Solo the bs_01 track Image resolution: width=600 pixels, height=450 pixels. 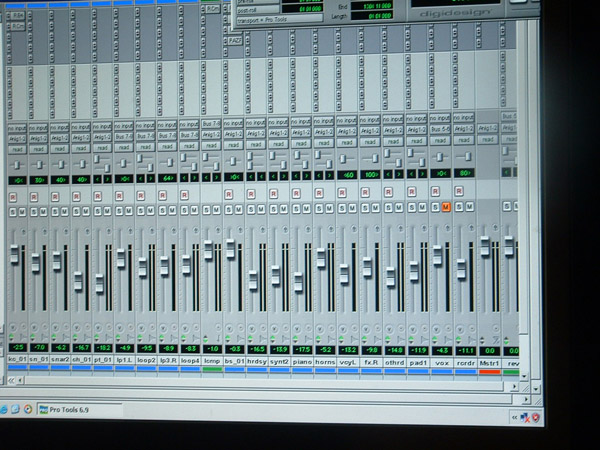click(x=229, y=209)
